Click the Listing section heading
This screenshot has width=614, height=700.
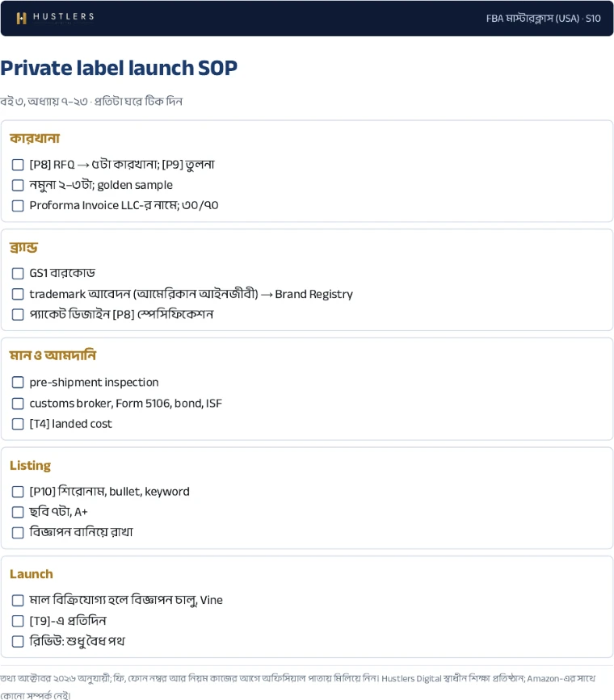point(31,465)
